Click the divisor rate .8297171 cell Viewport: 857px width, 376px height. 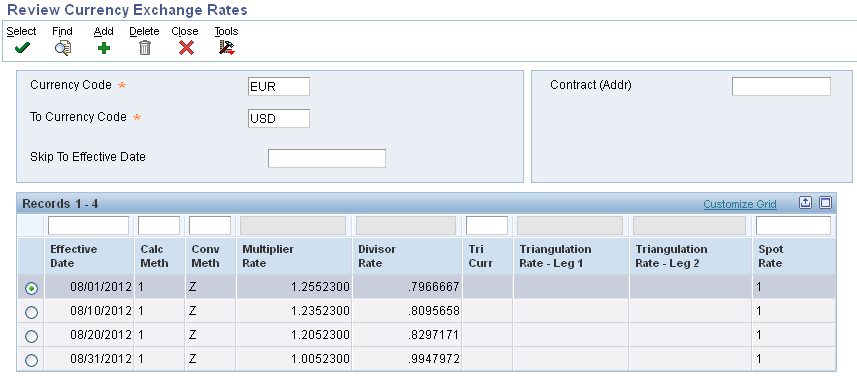[408, 334]
